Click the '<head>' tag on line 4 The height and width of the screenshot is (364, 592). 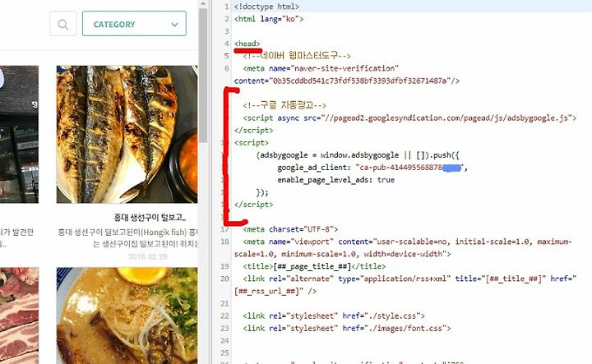247,44
